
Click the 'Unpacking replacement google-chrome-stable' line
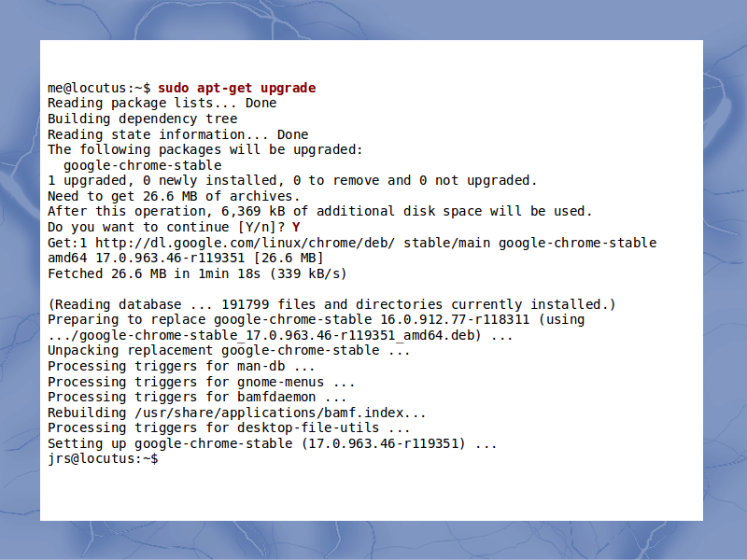pos(229,351)
